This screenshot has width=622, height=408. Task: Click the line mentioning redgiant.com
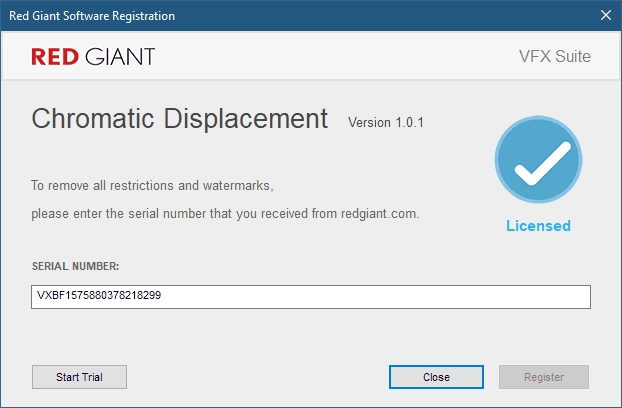(x=225, y=214)
